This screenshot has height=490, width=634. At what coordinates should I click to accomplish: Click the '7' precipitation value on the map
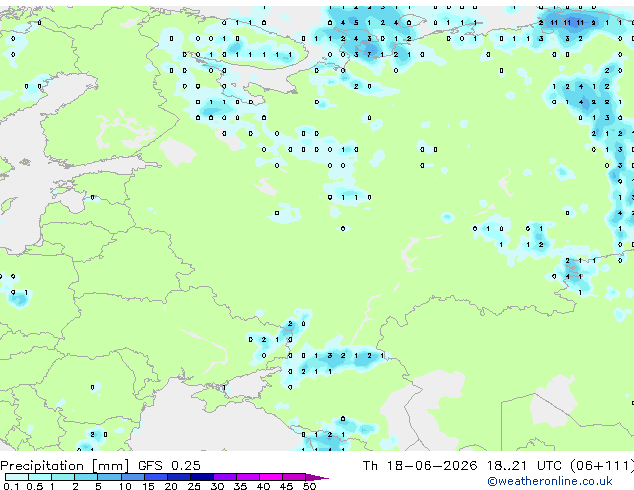tap(369, 55)
